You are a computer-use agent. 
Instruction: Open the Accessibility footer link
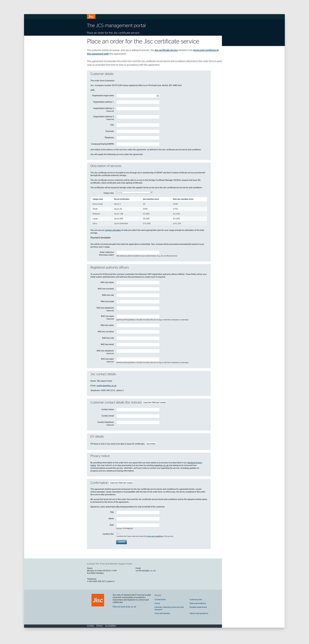coord(111,626)
